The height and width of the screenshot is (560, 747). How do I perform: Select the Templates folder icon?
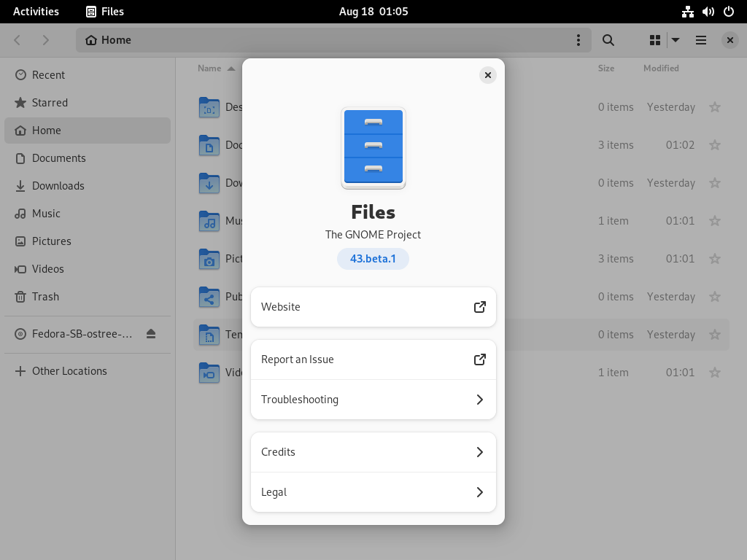pos(209,335)
